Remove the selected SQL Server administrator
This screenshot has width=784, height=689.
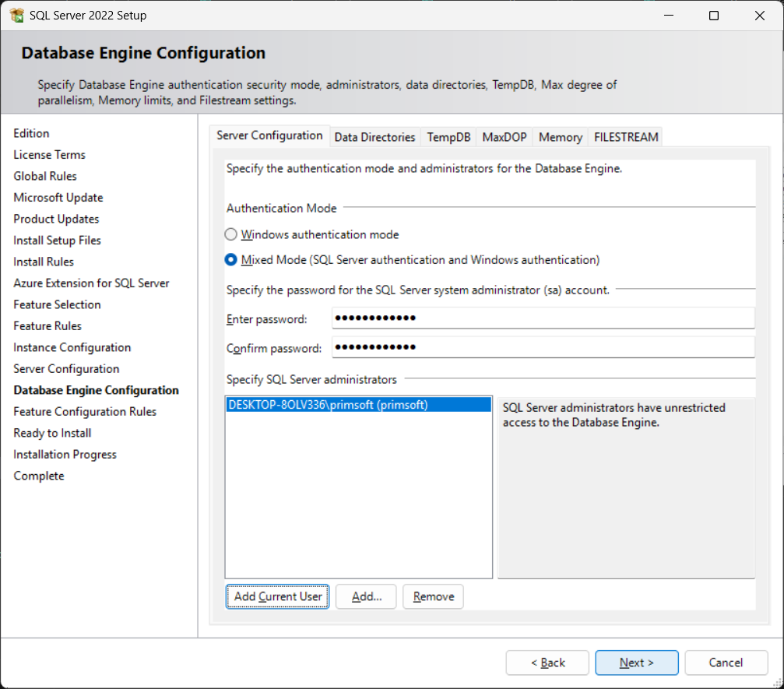pyautogui.click(x=434, y=596)
